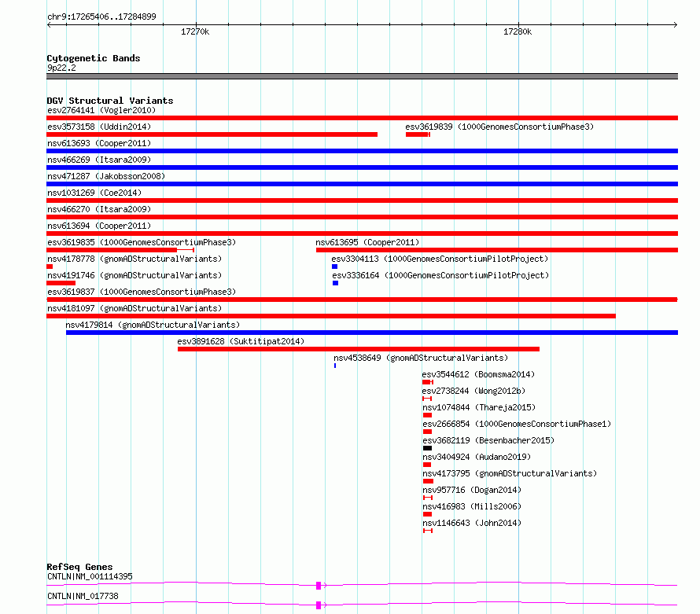
Task: Click the RefSeq Genes track title
Action: 79,567
